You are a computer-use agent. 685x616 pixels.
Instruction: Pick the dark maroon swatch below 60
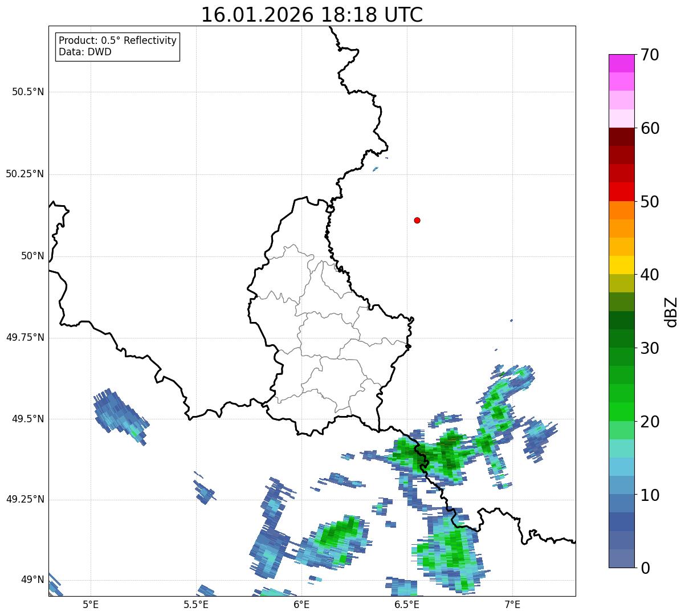[x=622, y=137]
